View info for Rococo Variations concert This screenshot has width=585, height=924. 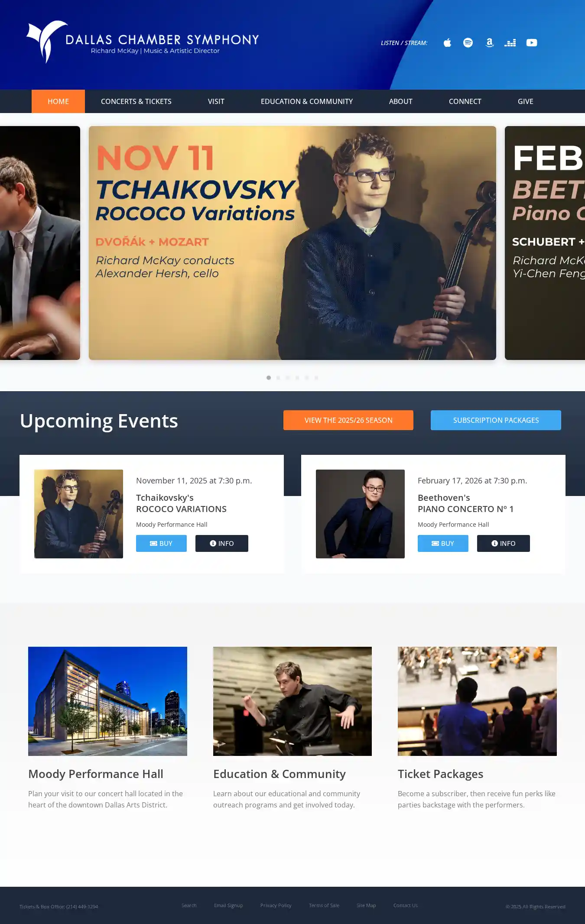point(222,543)
